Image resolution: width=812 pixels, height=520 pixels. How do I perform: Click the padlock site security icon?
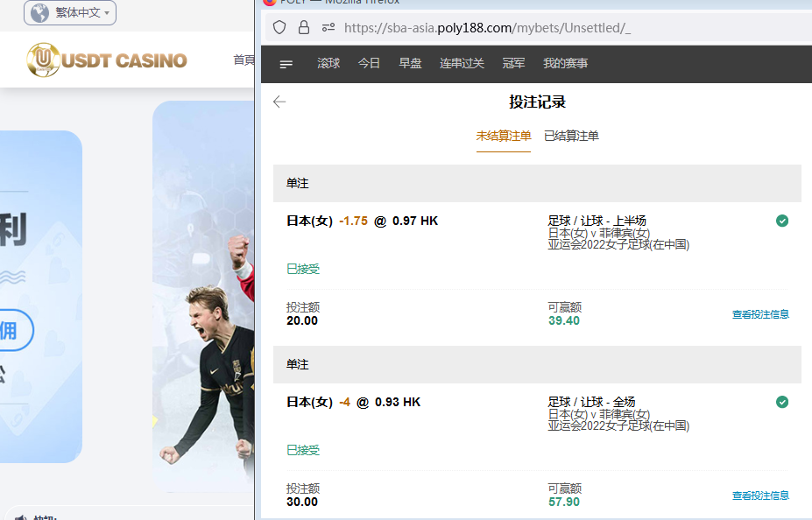(304, 27)
